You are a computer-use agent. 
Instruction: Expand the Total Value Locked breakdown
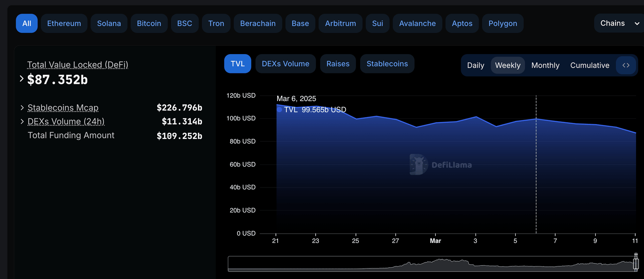point(22,79)
